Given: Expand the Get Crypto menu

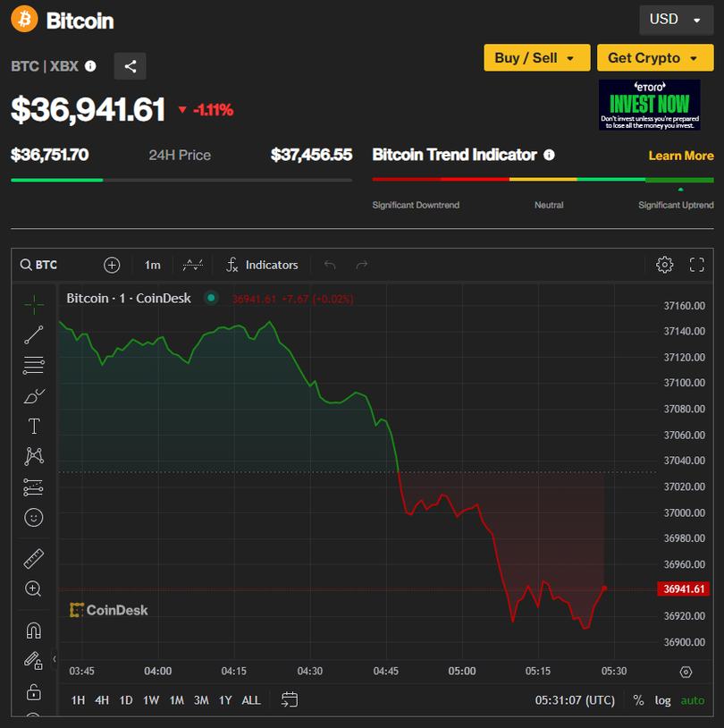Looking at the screenshot, I should coord(655,58).
